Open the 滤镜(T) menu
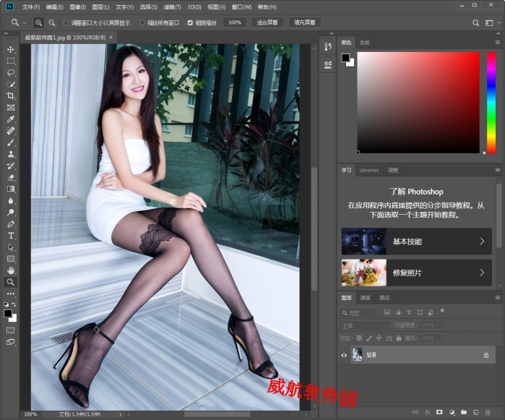The image size is (505, 420). pyautogui.click(x=172, y=7)
